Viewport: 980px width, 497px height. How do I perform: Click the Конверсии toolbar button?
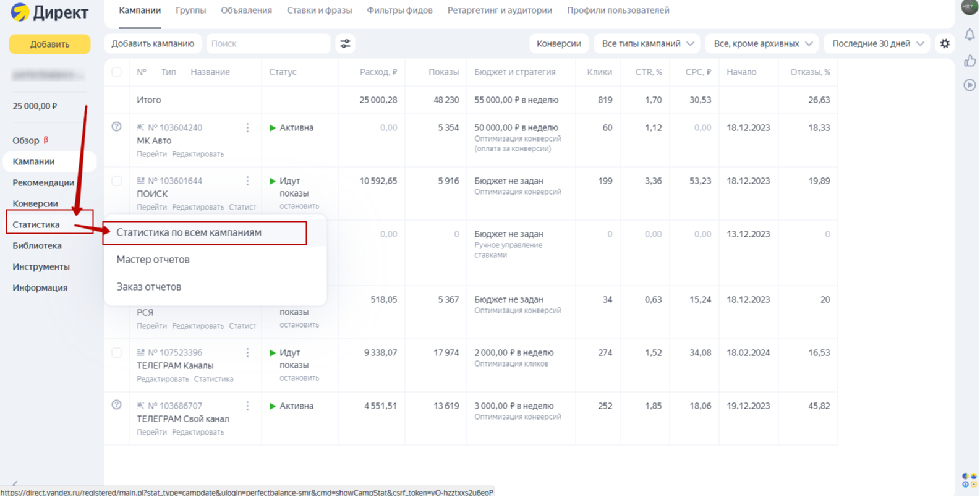click(x=559, y=44)
